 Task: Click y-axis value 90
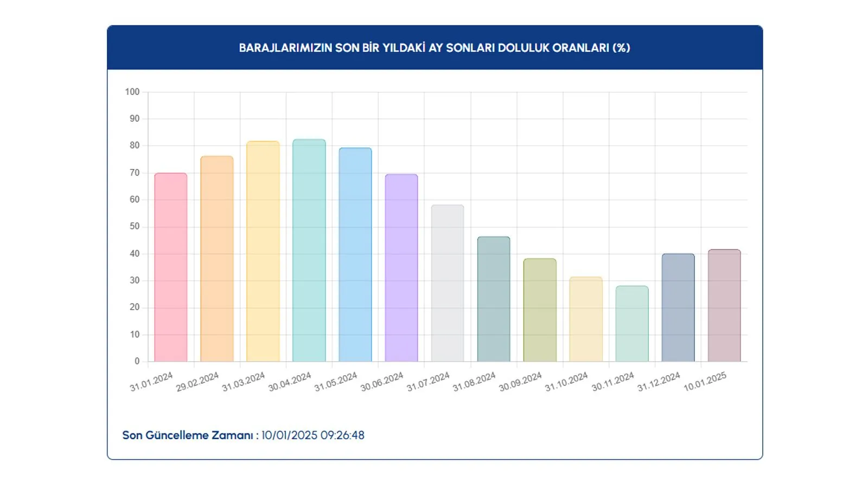click(135, 119)
